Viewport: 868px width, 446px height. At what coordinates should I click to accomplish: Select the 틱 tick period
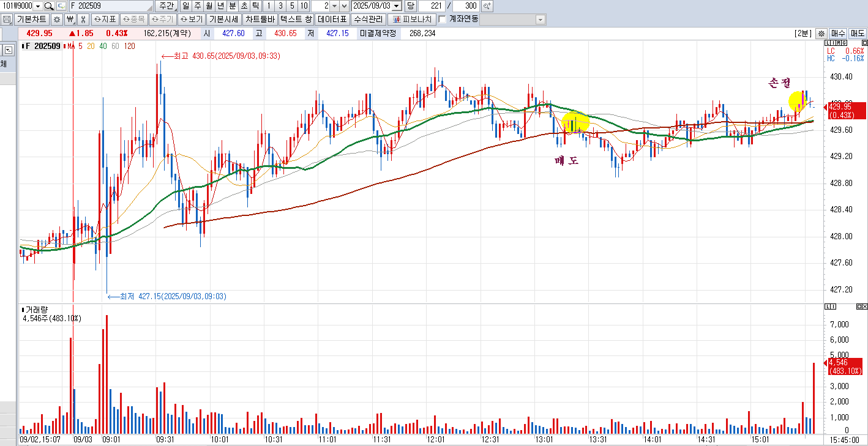pyautogui.click(x=256, y=6)
